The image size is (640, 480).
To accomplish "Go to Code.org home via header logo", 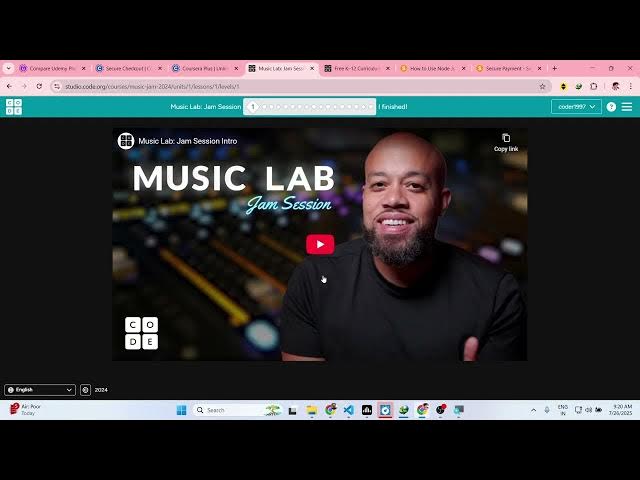I will coord(14,107).
